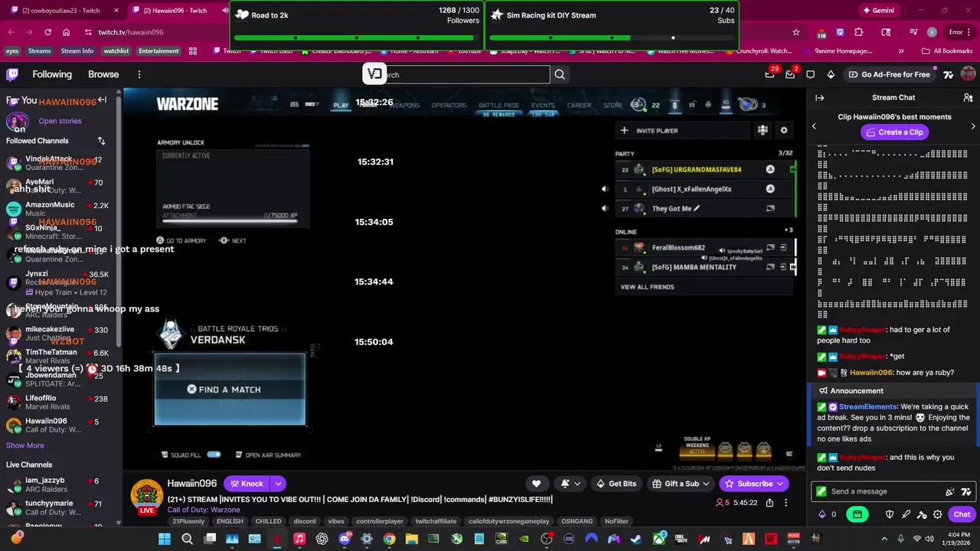This screenshot has height=551, width=980.
Task: Reload the browser page
Action: coord(47,32)
